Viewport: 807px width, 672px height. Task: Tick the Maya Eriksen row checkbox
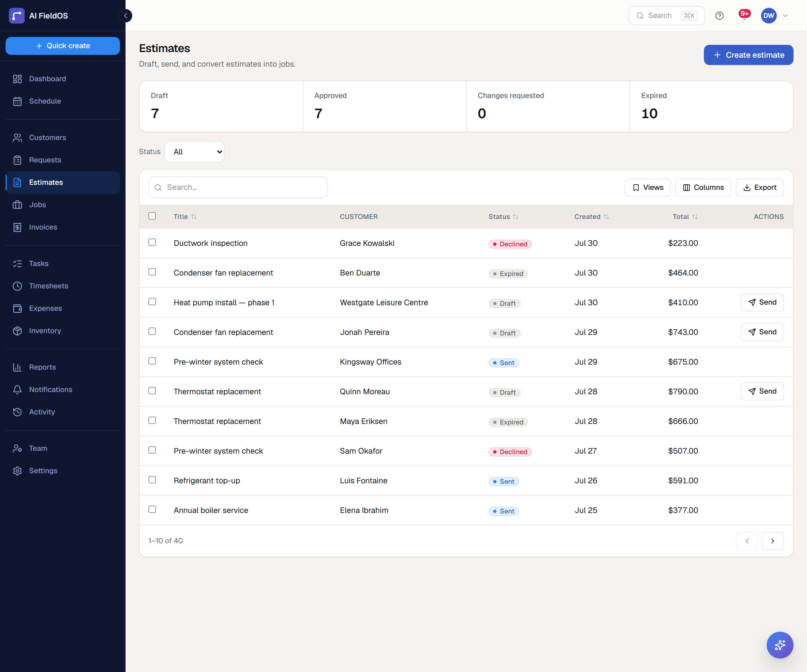(x=152, y=420)
